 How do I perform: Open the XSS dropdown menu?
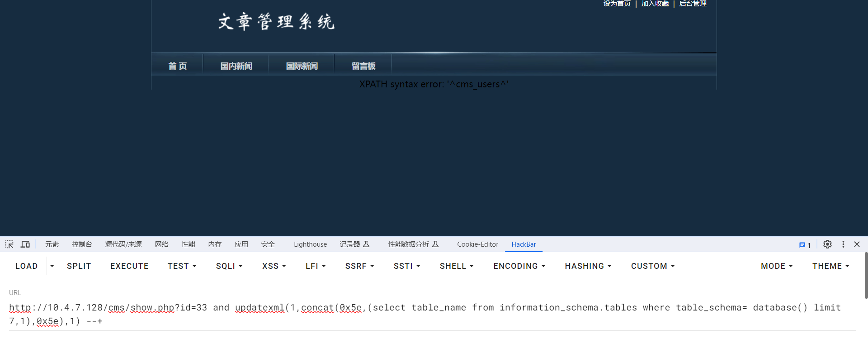(x=274, y=266)
